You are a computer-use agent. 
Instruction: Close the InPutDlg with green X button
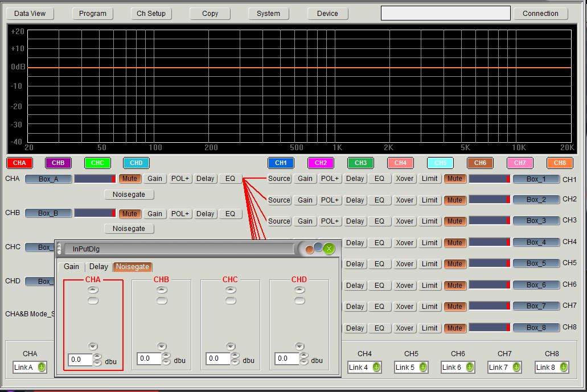(x=329, y=249)
